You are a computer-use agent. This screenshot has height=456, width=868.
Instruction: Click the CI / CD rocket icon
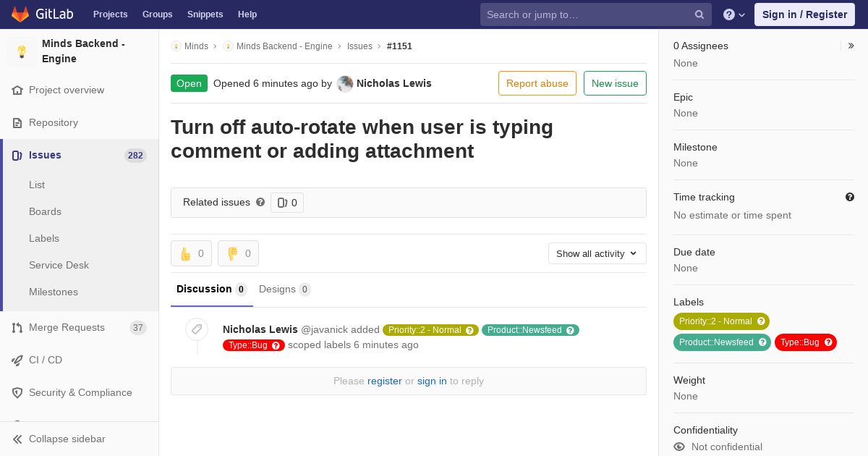point(17,360)
